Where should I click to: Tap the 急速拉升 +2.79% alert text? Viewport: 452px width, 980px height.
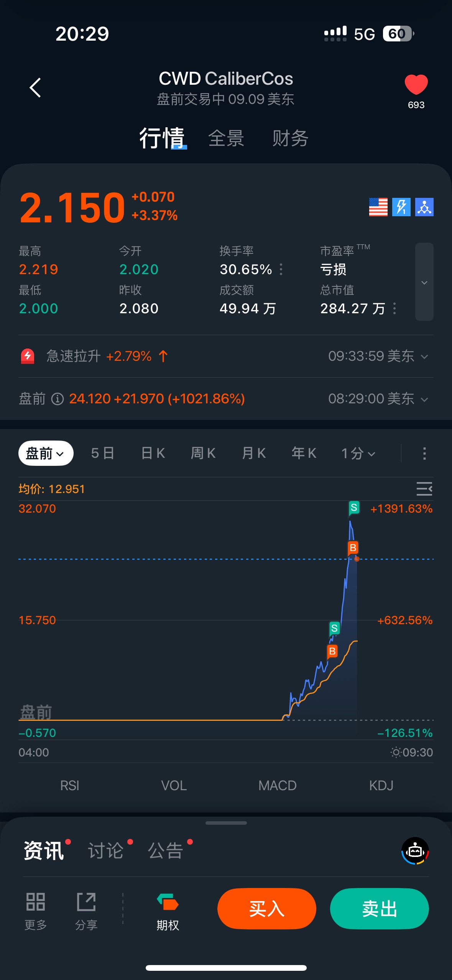pos(99,356)
